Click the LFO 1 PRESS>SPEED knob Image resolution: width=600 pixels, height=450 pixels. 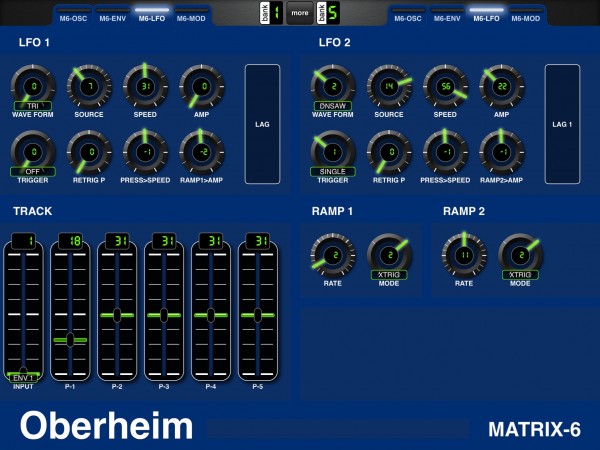[145, 152]
